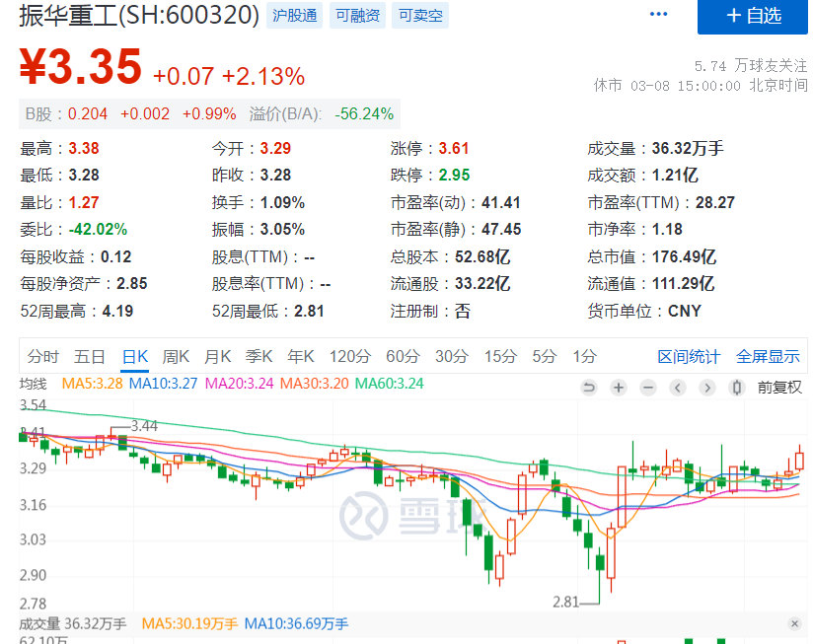The width and height of the screenshot is (813, 644).
Task: Click the 最高 value 3.38
Action: coord(84,148)
